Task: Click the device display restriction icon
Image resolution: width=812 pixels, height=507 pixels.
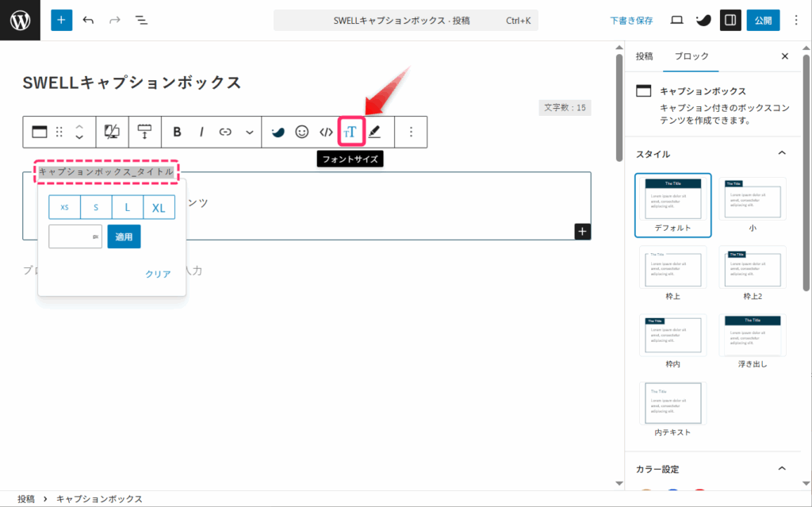Action: pyautogui.click(x=112, y=132)
